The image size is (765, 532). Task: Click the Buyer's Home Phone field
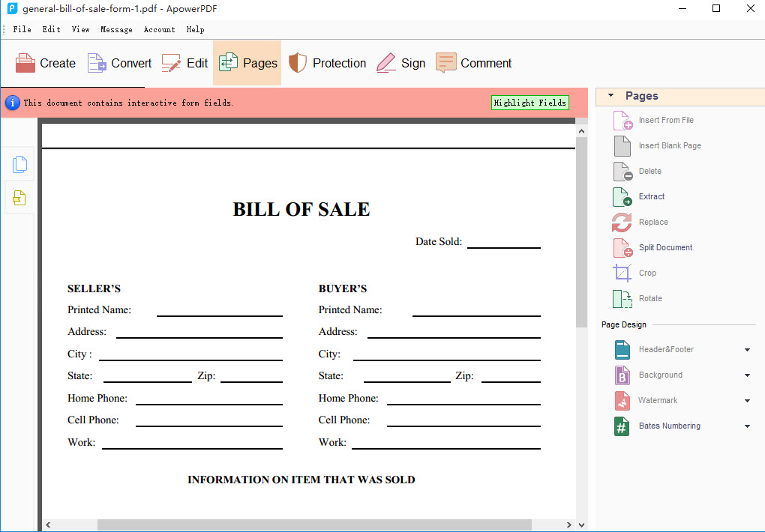click(463, 398)
